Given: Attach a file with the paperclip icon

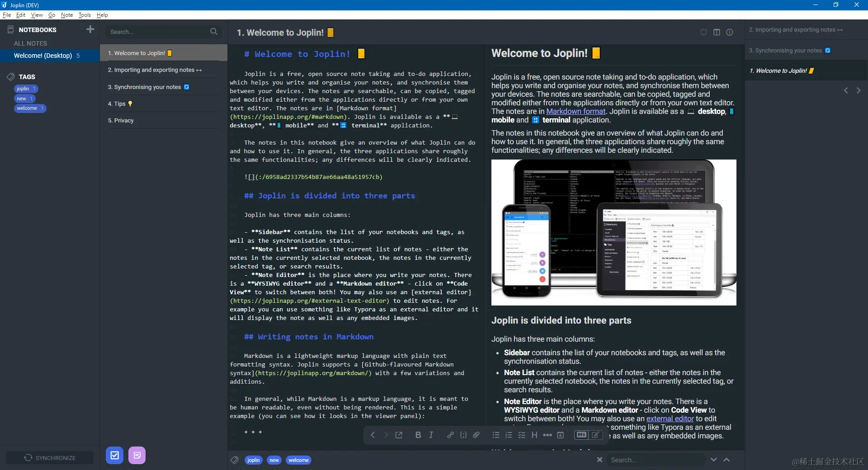Looking at the screenshot, I should click(x=476, y=435).
